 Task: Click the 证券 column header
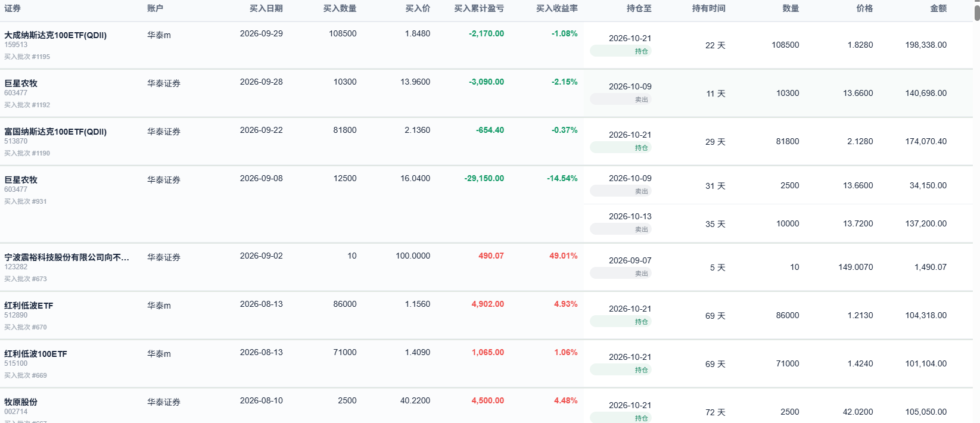tap(13, 8)
